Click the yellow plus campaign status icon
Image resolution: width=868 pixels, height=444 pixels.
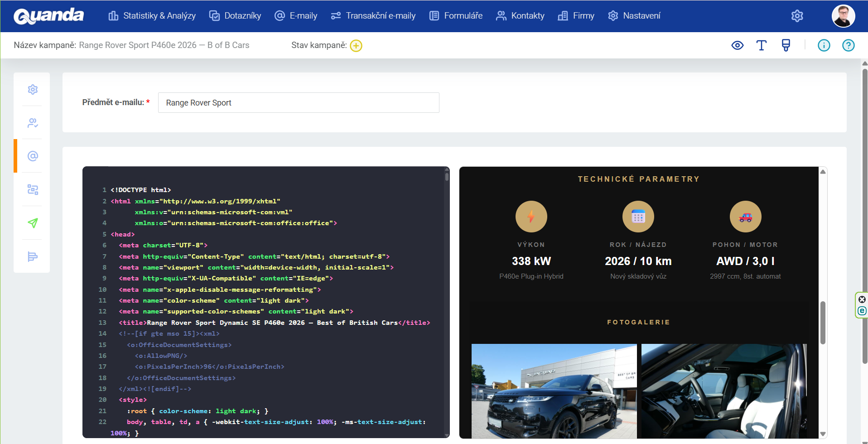click(x=356, y=46)
